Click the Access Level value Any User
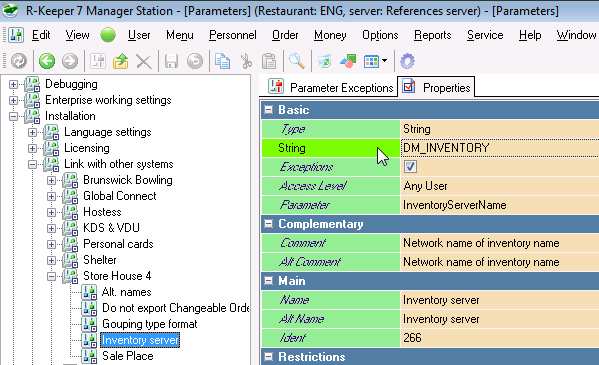 pyautogui.click(x=425, y=186)
